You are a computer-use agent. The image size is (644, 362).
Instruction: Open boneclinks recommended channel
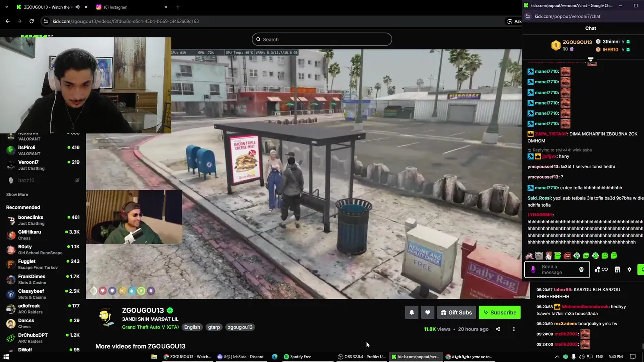[43, 220]
